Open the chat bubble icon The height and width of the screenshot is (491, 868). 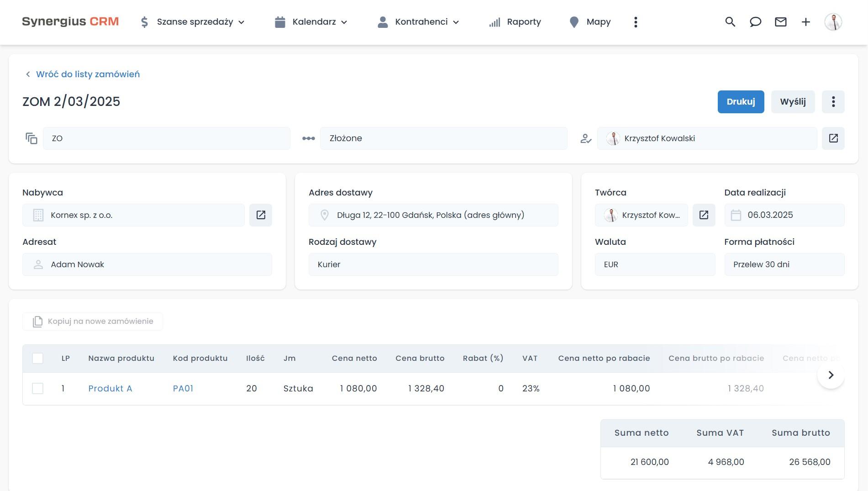[x=755, y=22]
